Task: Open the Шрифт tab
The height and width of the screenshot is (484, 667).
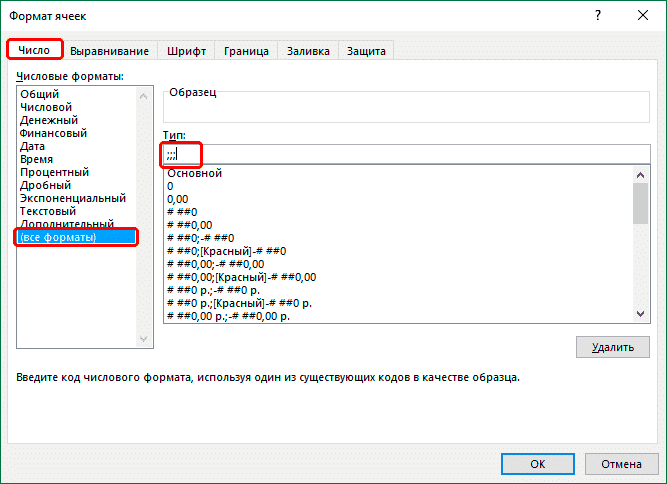Action: click(x=186, y=51)
